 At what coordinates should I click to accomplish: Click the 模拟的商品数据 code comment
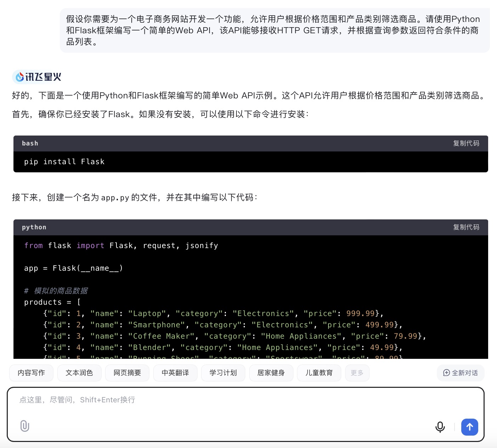coord(56,291)
